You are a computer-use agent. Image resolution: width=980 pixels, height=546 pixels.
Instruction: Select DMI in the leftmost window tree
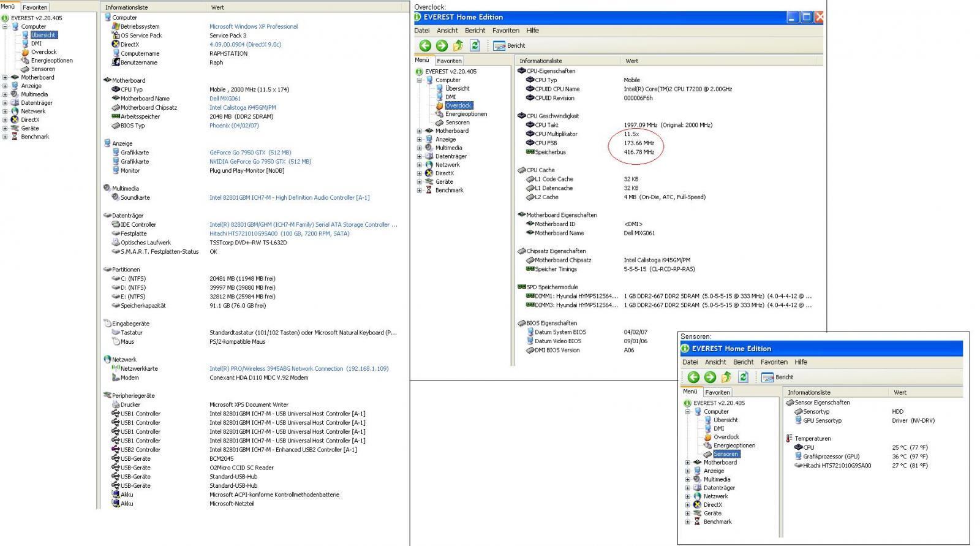tap(36, 44)
